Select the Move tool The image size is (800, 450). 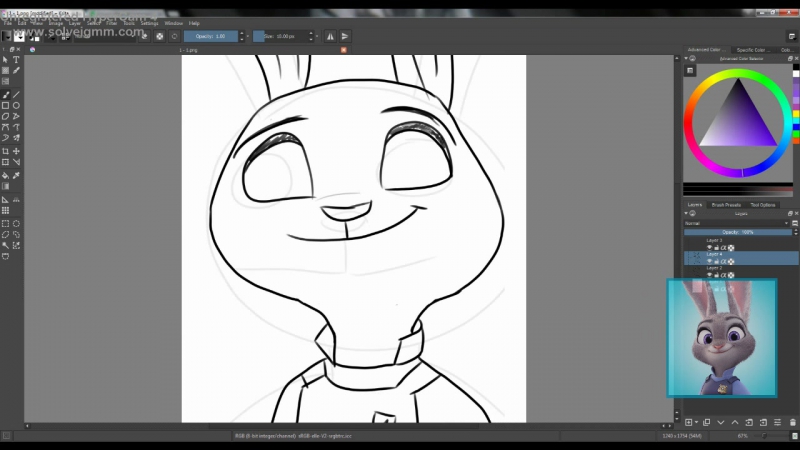click(x=16, y=151)
